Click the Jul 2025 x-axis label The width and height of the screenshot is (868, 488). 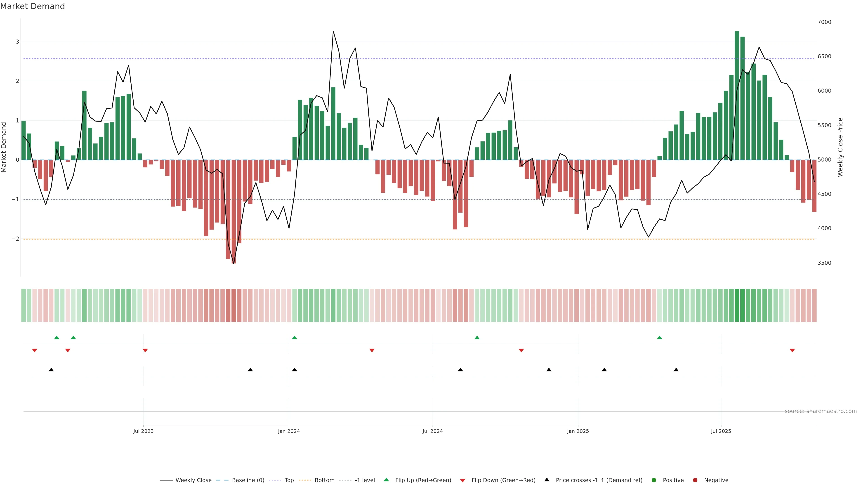(721, 431)
